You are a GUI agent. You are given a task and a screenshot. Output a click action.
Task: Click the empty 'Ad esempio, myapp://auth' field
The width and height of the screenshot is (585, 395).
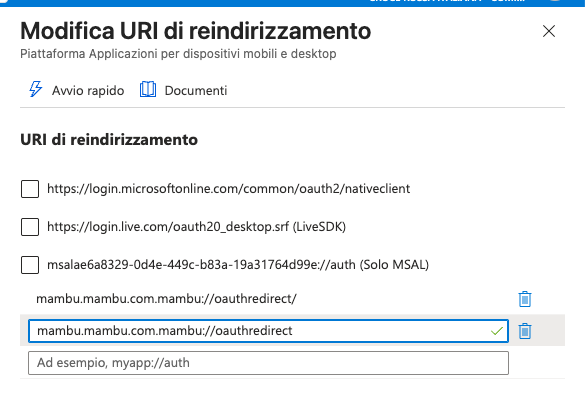pos(268,363)
